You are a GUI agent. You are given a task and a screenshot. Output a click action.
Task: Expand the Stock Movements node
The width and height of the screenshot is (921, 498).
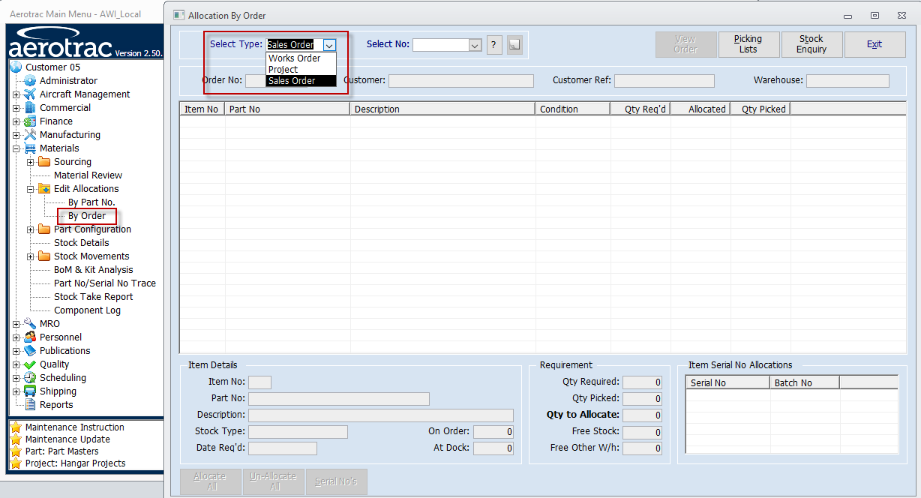(31, 257)
